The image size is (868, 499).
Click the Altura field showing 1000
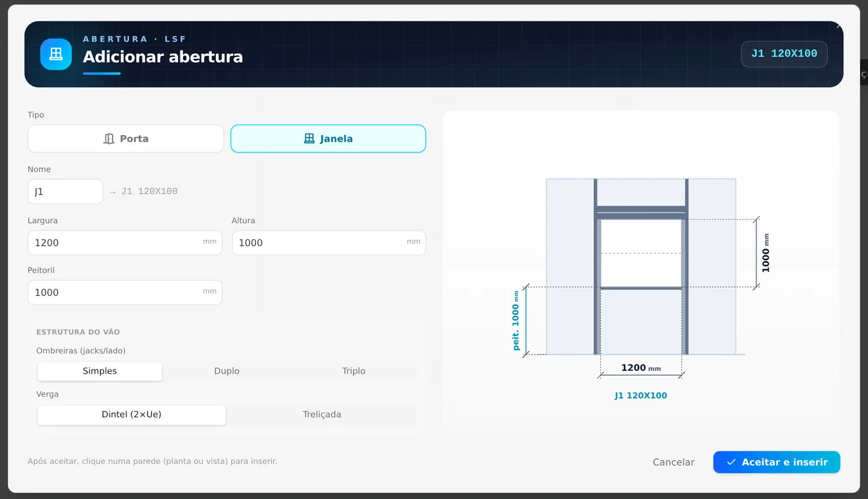pos(329,242)
